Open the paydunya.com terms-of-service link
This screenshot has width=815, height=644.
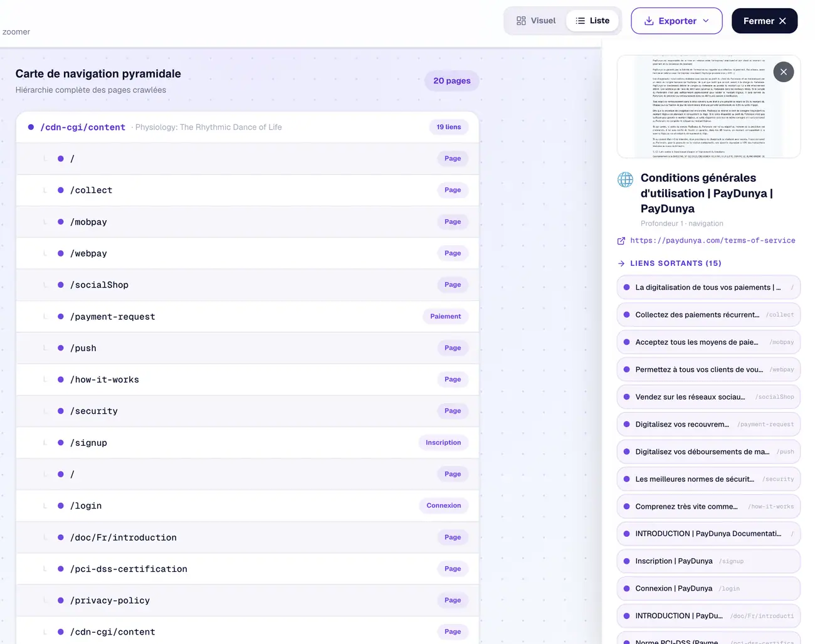712,240
